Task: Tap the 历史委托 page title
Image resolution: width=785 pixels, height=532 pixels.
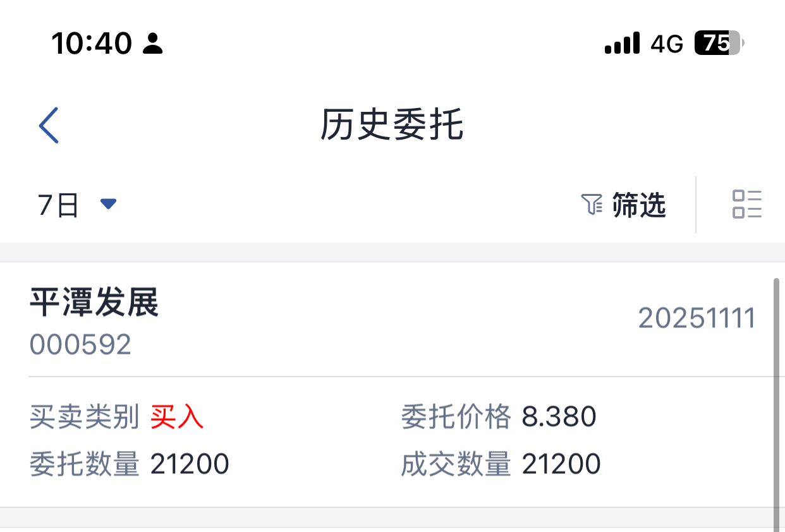Action: point(392,124)
